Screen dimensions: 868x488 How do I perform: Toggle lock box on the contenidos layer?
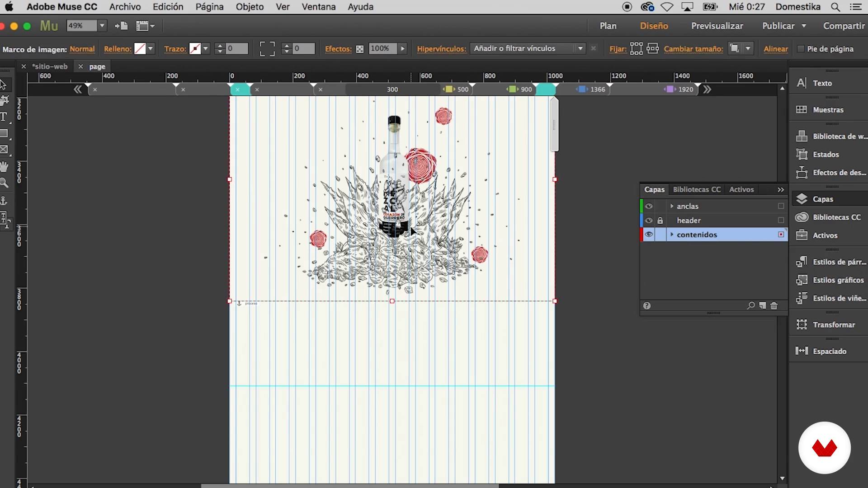point(660,235)
